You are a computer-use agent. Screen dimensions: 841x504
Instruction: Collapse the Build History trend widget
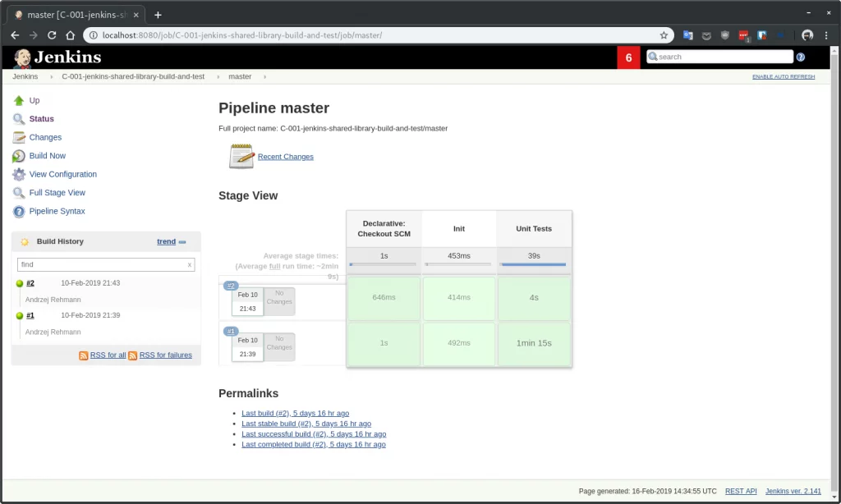point(182,242)
